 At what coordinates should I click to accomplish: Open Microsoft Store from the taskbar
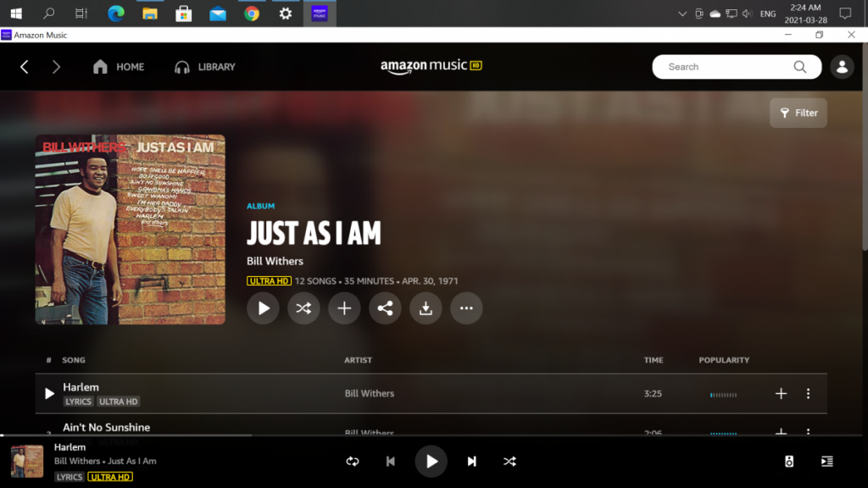183,14
